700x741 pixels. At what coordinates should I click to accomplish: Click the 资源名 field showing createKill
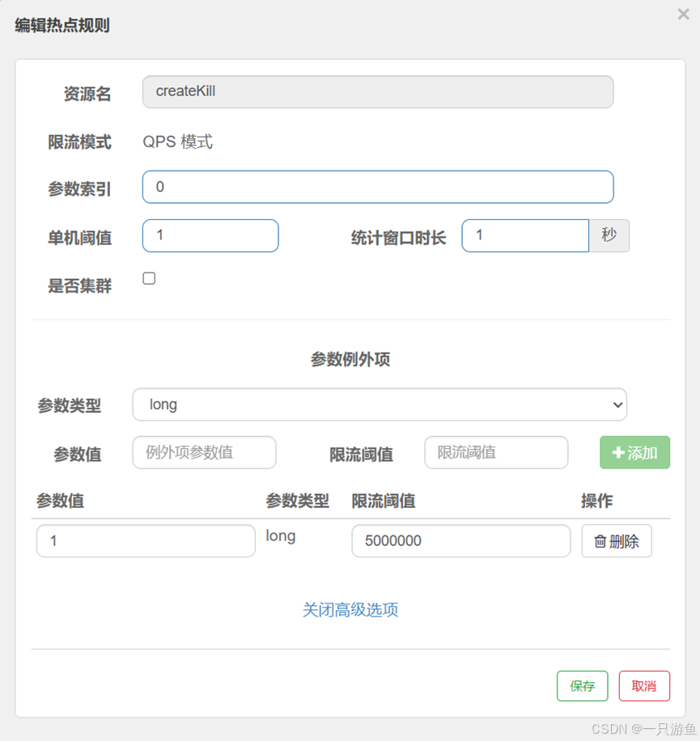coord(378,91)
